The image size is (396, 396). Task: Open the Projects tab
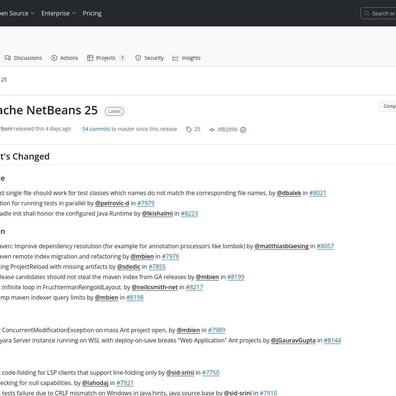coord(106,58)
